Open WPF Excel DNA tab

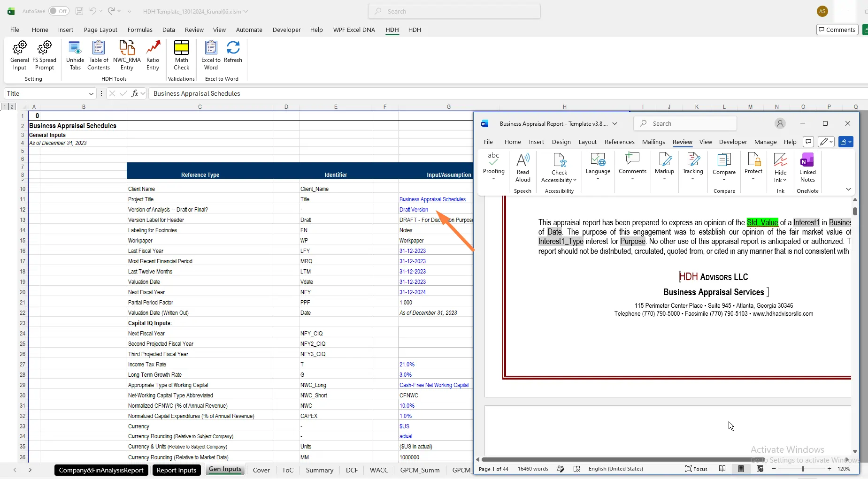click(354, 30)
